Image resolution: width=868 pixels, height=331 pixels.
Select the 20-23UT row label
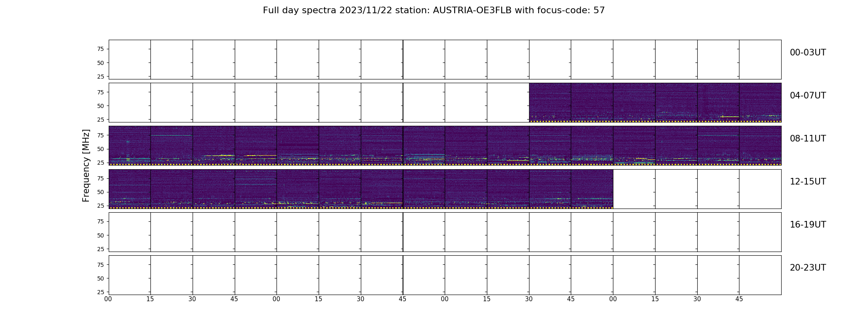pos(808,268)
